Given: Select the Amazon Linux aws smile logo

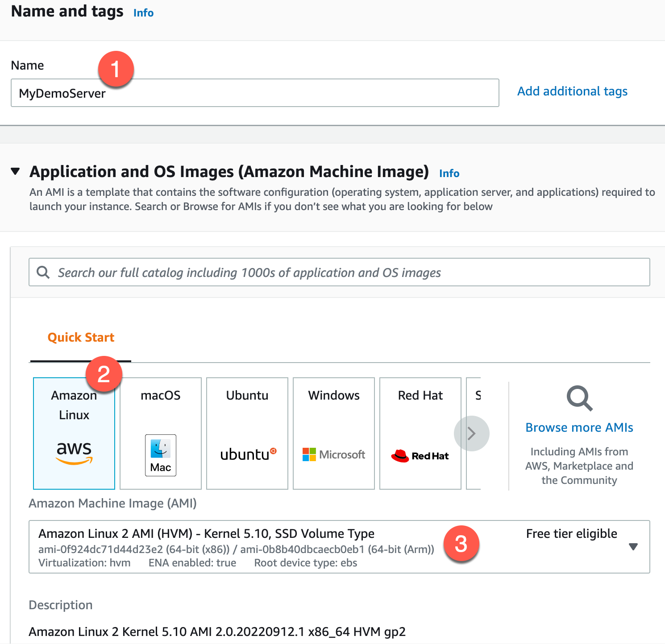Looking at the screenshot, I should click(x=74, y=452).
